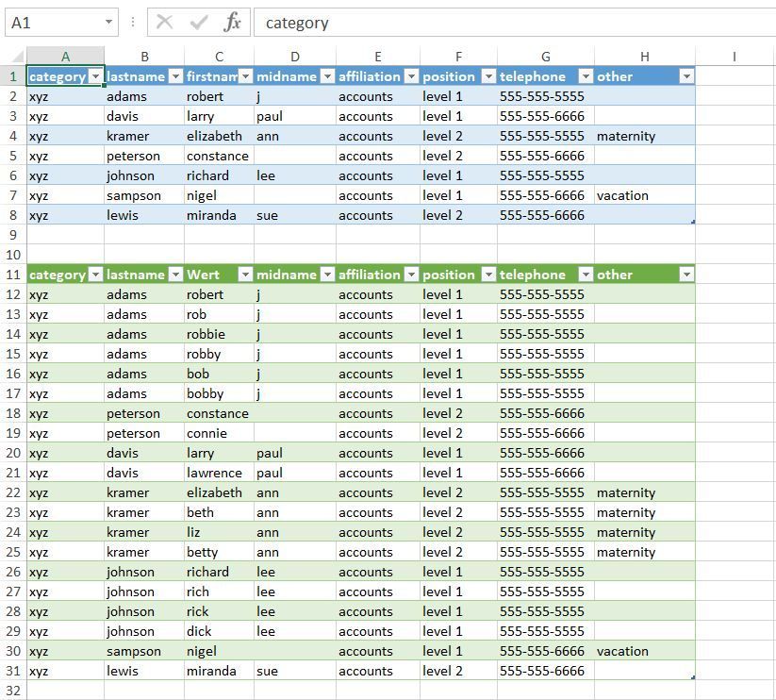Click the Select All corner triangle

(17, 56)
